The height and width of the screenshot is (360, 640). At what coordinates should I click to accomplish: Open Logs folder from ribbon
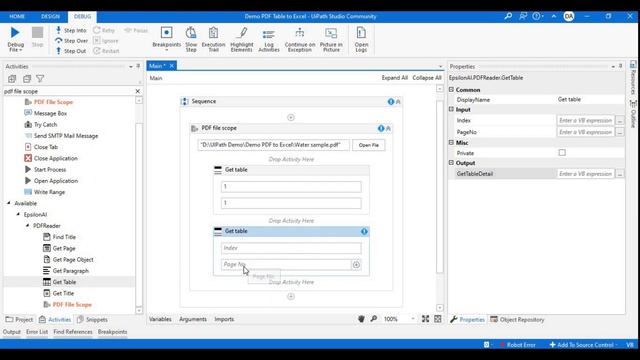click(361, 39)
